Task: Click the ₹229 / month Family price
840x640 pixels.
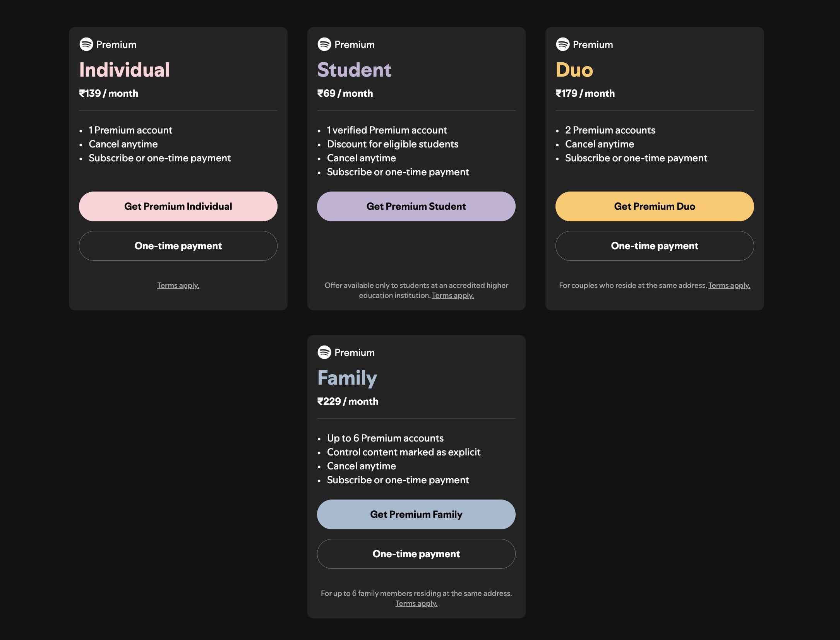Action: pos(348,402)
